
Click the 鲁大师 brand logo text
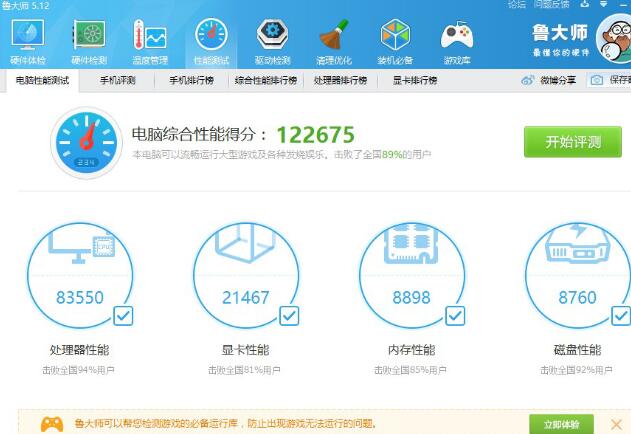coord(560,33)
